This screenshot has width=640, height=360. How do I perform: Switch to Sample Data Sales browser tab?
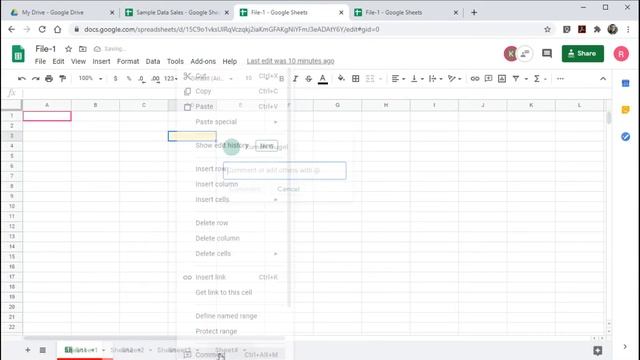pyautogui.click(x=178, y=13)
